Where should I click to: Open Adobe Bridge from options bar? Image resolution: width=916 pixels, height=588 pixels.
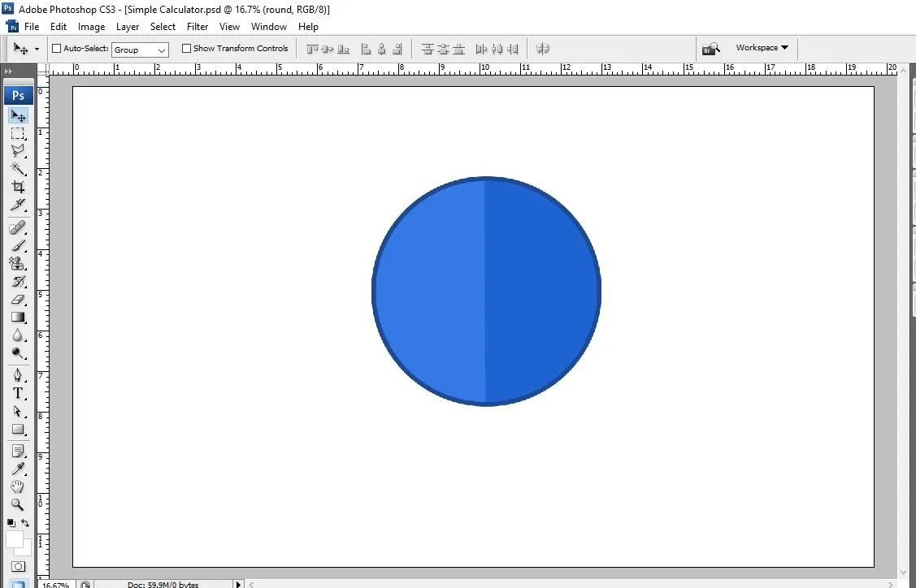[x=710, y=49]
